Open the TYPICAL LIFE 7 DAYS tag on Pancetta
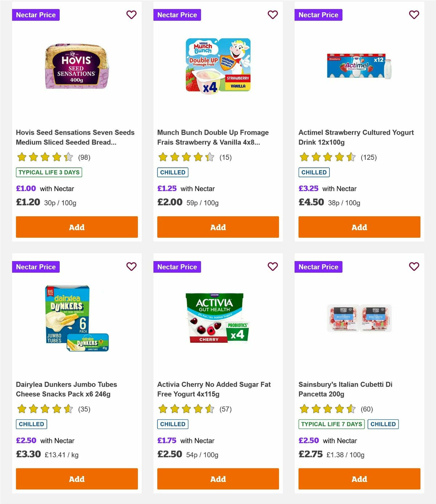This screenshot has width=436, height=504. (331, 424)
